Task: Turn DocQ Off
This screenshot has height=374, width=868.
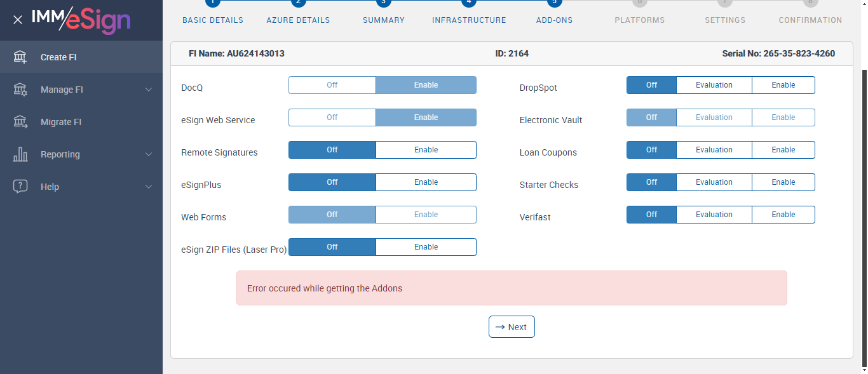Action: point(332,85)
